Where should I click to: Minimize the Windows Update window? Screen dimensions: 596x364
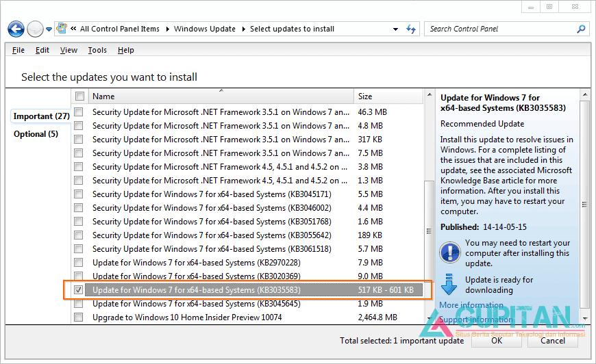point(531,7)
